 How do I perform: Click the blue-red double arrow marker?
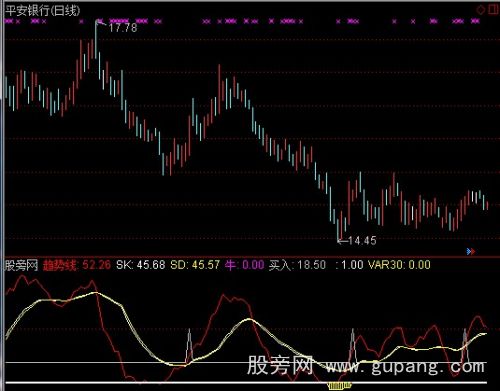click(471, 251)
